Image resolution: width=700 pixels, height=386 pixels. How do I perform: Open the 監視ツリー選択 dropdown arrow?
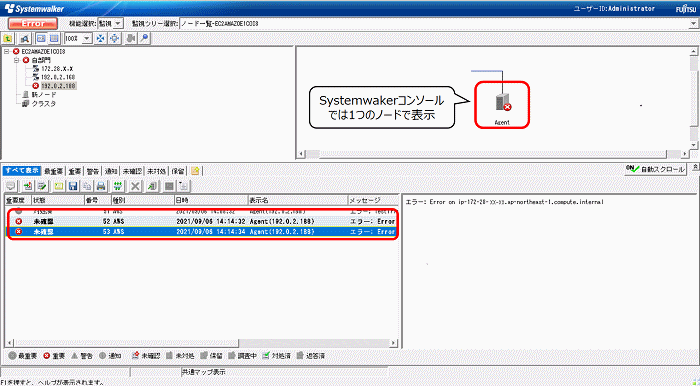tap(695, 24)
